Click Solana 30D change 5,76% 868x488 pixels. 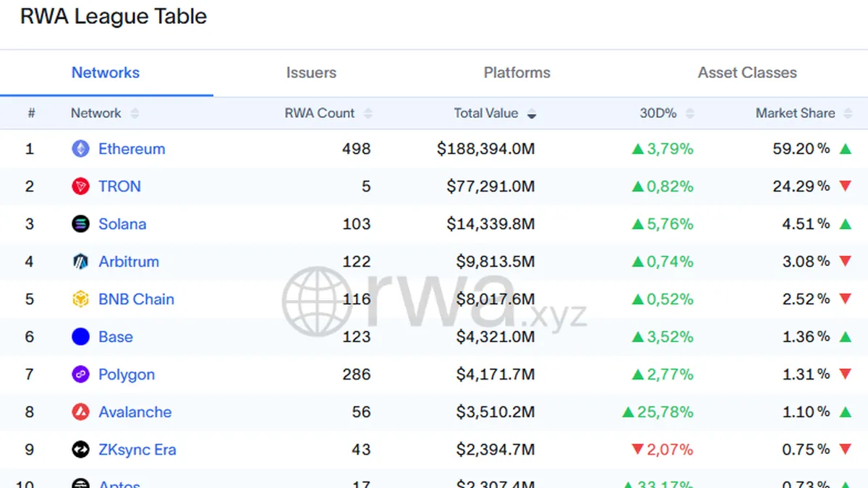click(662, 224)
